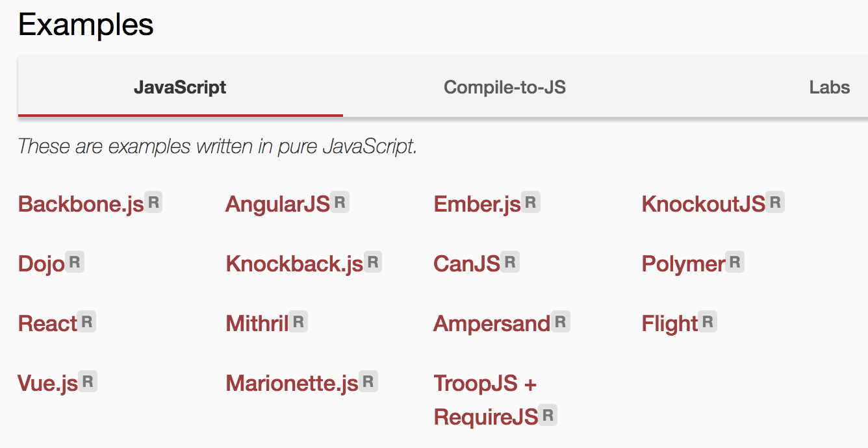Screen dimensions: 868x448
Task: Open the Vue.js example link
Action: coord(48,383)
